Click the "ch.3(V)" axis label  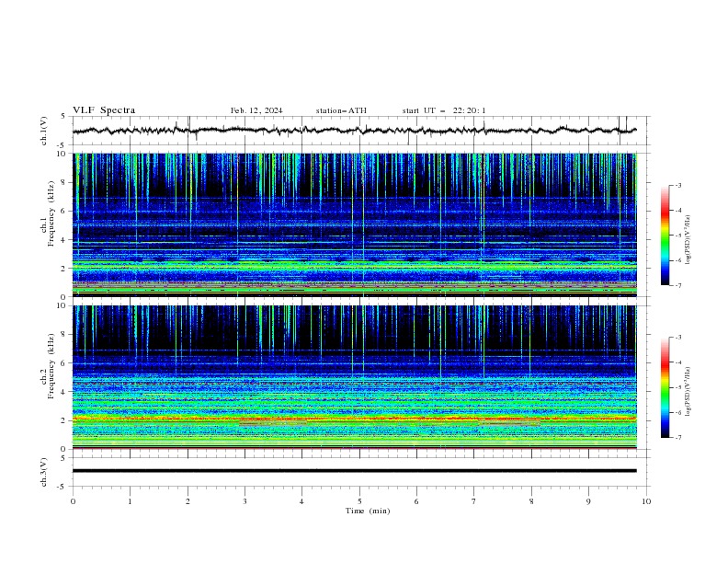click(x=44, y=472)
